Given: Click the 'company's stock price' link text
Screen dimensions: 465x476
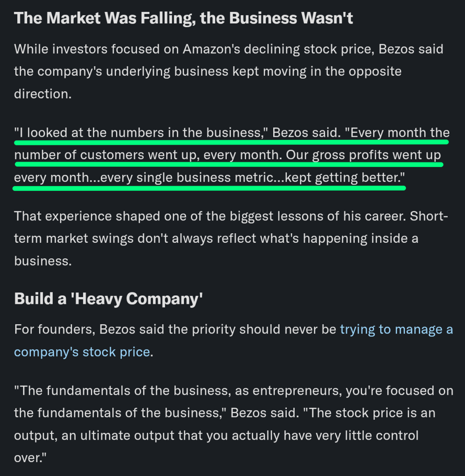Looking at the screenshot, I should tap(82, 352).
